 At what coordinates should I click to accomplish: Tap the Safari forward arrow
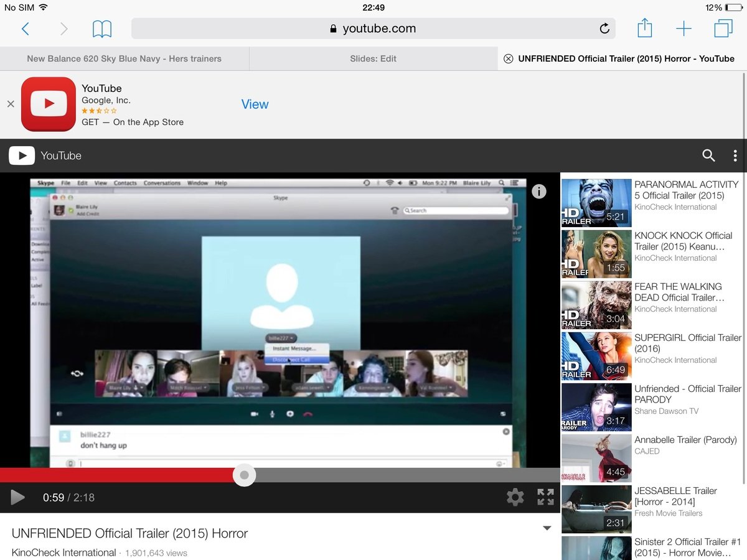[x=63, y=29]
